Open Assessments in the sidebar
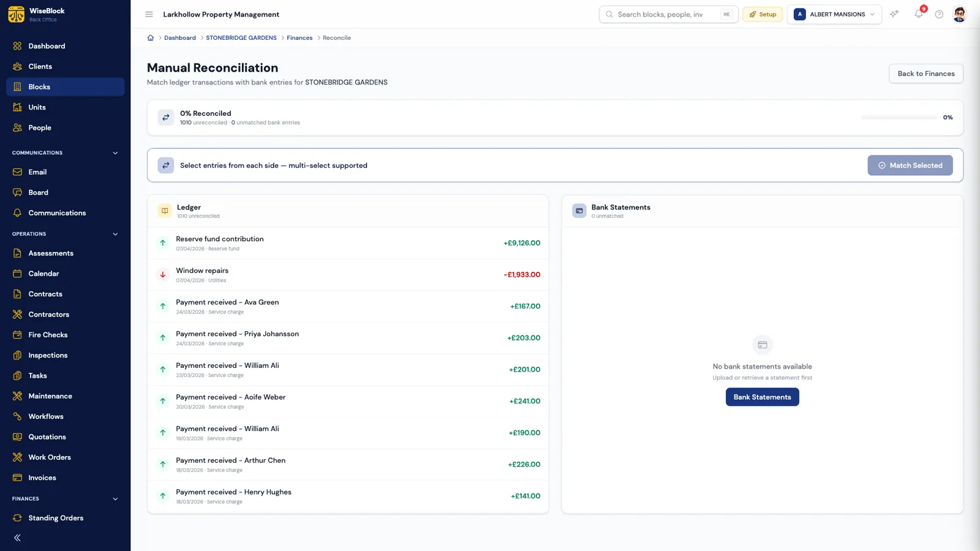 [x=65, y=253]
